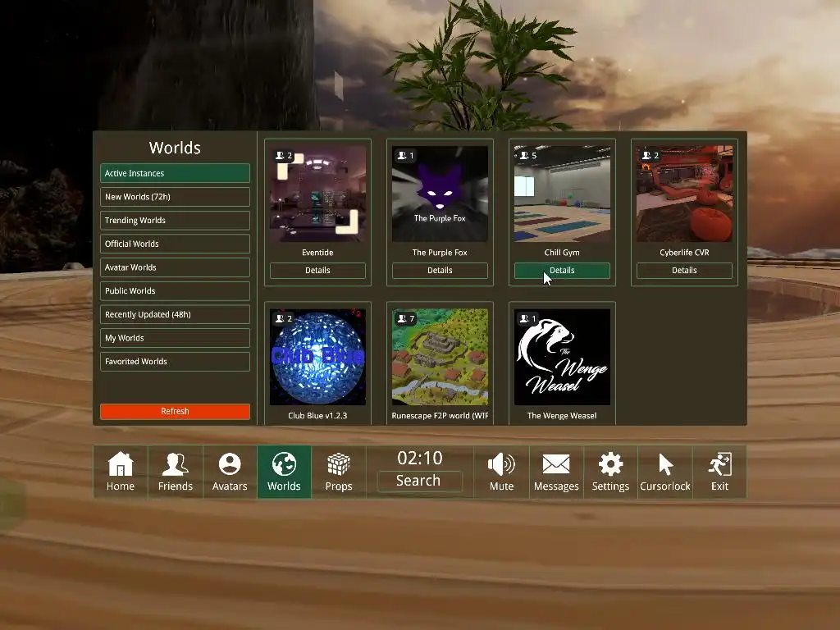Image resolution: width=840 pixels, height=630 pixels.
Task: Select the New Worlds (72h) category
Action: [x=175, y=197]
